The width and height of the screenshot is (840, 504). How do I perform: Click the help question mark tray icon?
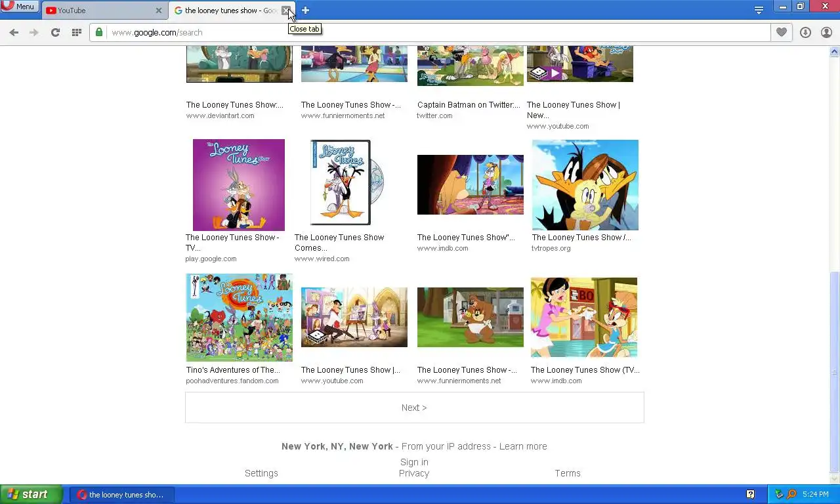click(x=750, y=495)
